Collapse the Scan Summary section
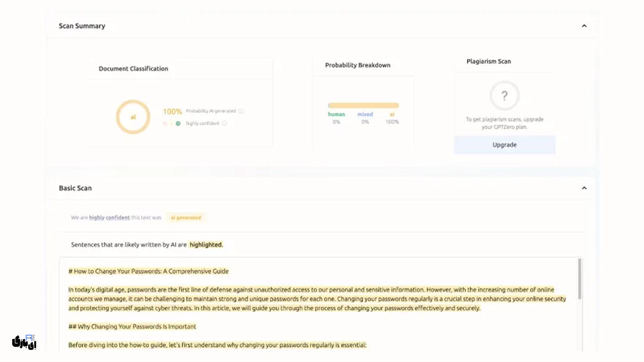This screenshot has height=362, width=644. point(585,25)
